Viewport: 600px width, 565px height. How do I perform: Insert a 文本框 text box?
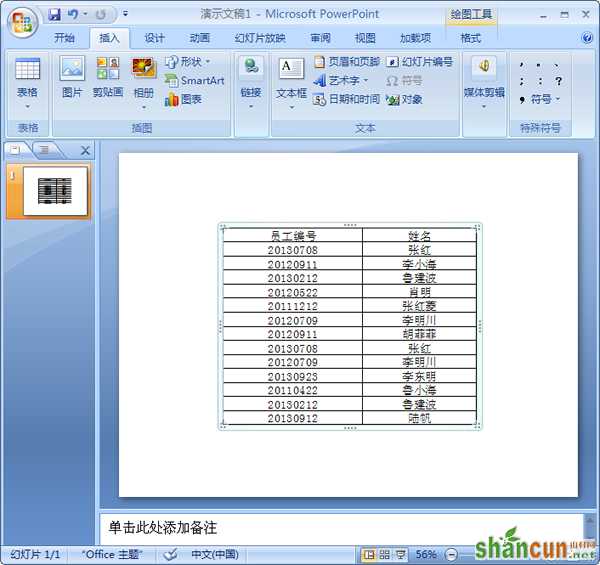pyautogui.click(x=292, y=78)
